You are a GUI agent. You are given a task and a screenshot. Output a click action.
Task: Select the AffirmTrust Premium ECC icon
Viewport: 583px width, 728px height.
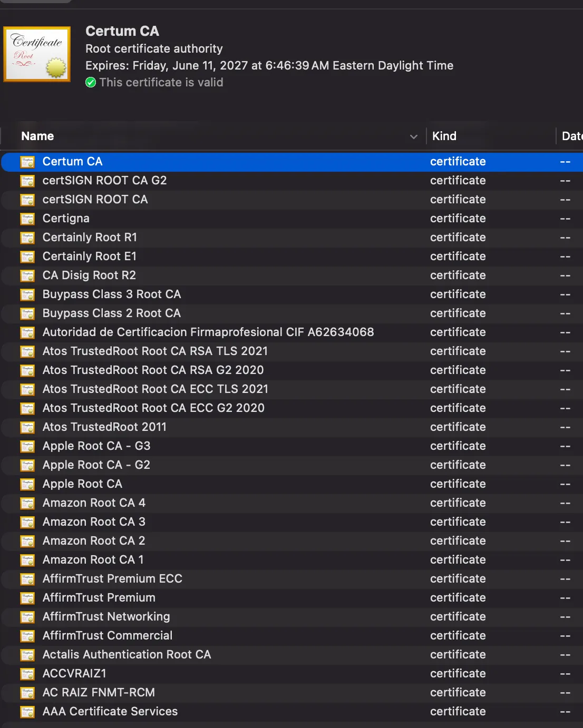27,579
